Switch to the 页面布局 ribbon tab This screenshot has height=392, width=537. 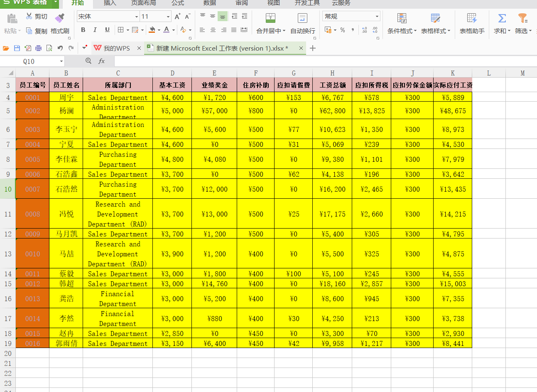click(144, 3)
